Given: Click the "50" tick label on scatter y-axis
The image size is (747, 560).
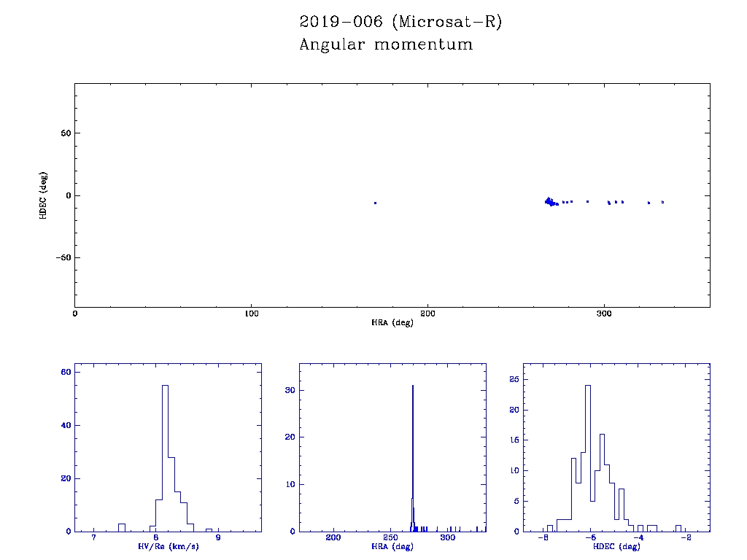Looking at the screenshot, I should [63, 133].
